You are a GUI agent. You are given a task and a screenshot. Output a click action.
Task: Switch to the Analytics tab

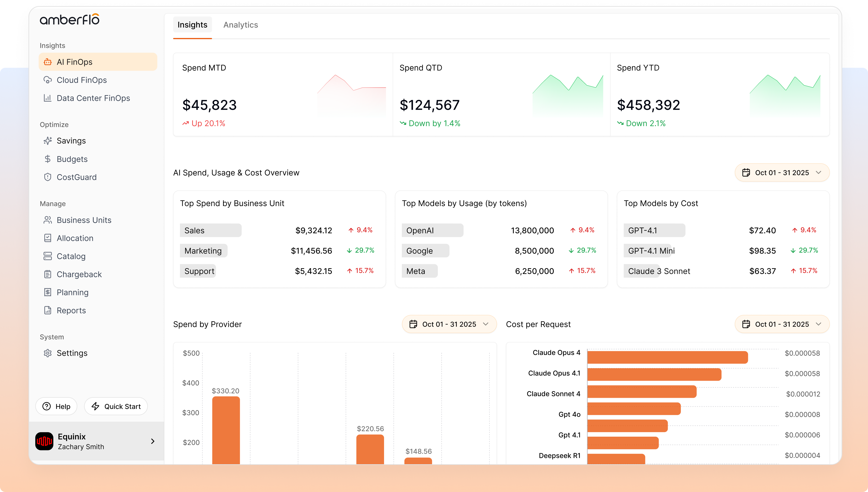(241, 25)
